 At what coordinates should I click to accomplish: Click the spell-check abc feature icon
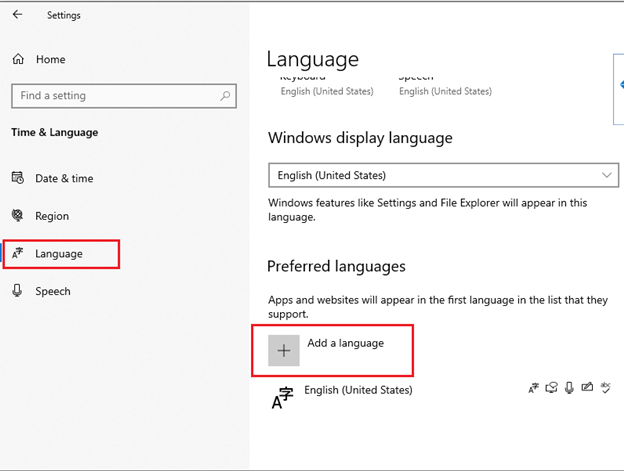tap(605, 388)
